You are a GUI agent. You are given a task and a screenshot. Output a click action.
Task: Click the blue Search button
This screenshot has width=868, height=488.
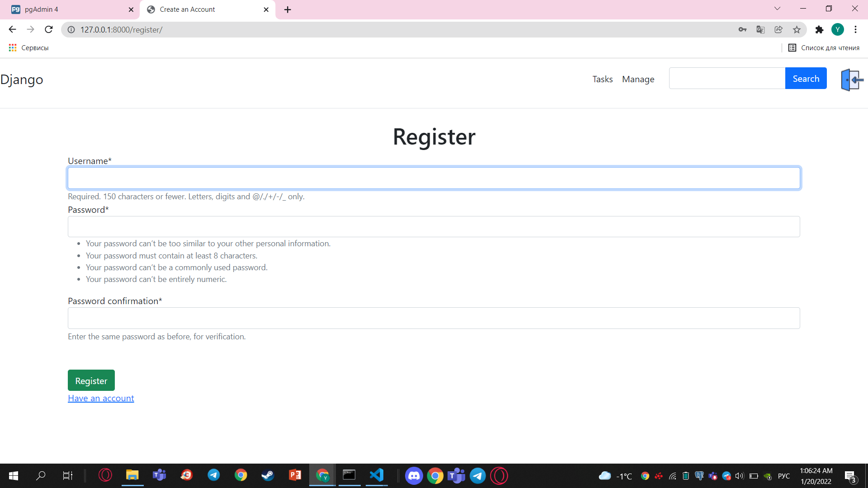806,78
